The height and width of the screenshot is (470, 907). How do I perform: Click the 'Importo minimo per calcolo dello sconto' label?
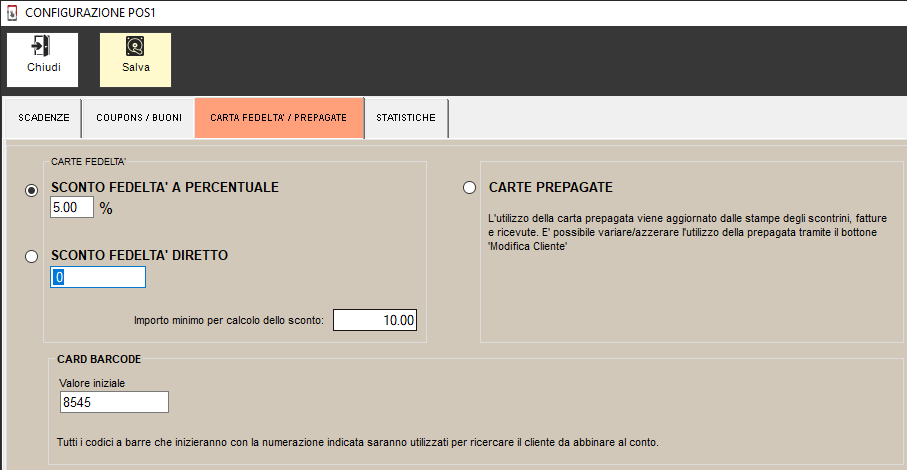coord(229,321)
